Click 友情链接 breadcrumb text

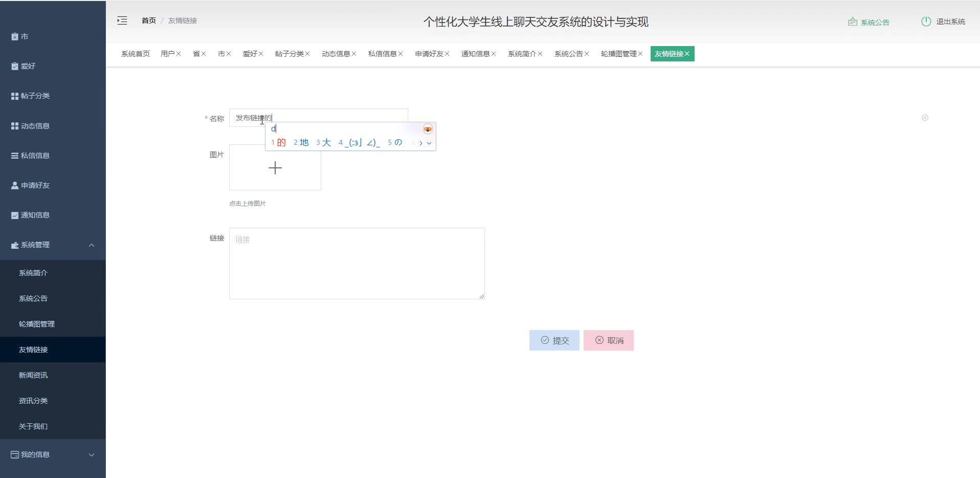tap(183, 20)
